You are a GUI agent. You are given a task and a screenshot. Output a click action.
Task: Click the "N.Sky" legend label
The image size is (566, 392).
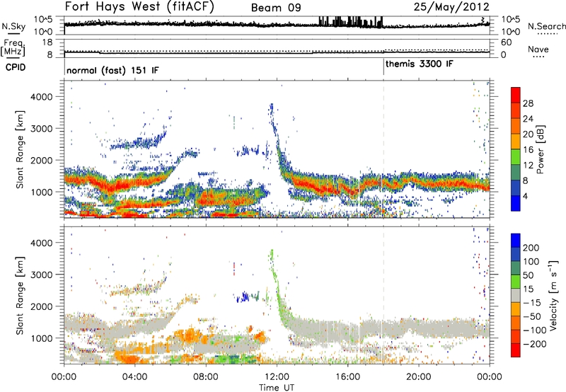point(13,26)
